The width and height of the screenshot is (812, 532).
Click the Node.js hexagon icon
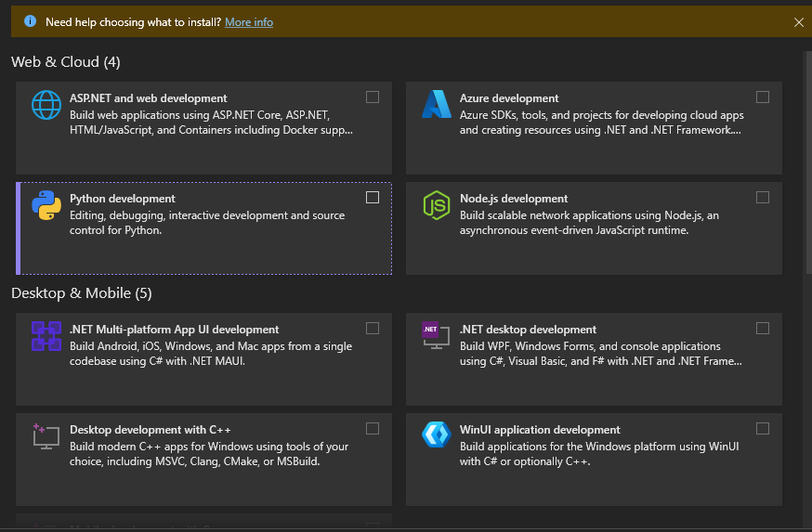[x=437, y=205]
